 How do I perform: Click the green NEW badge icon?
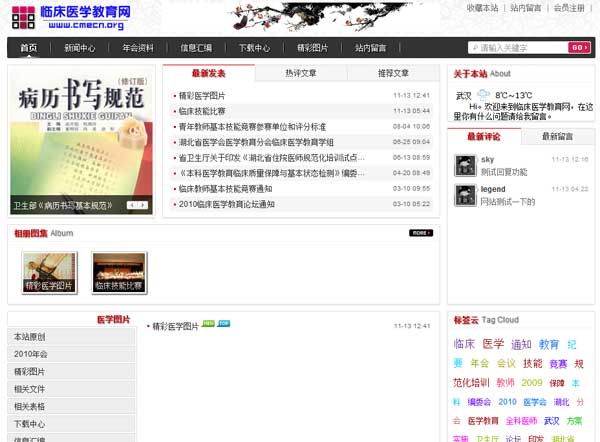(x=208, y=324)
